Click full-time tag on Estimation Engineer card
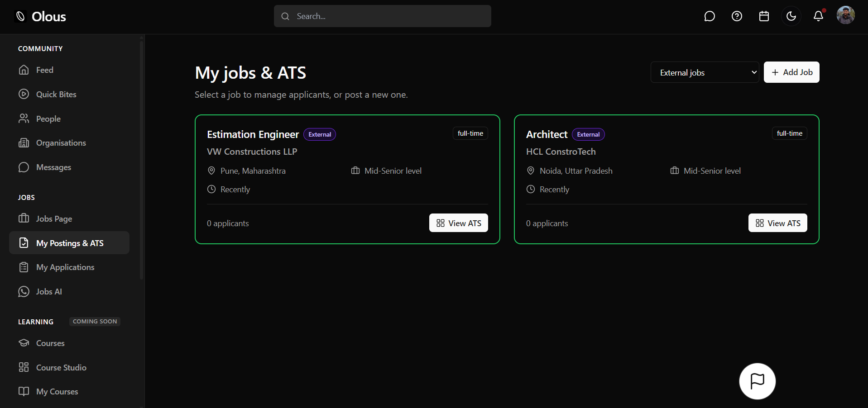 (470, 133)
